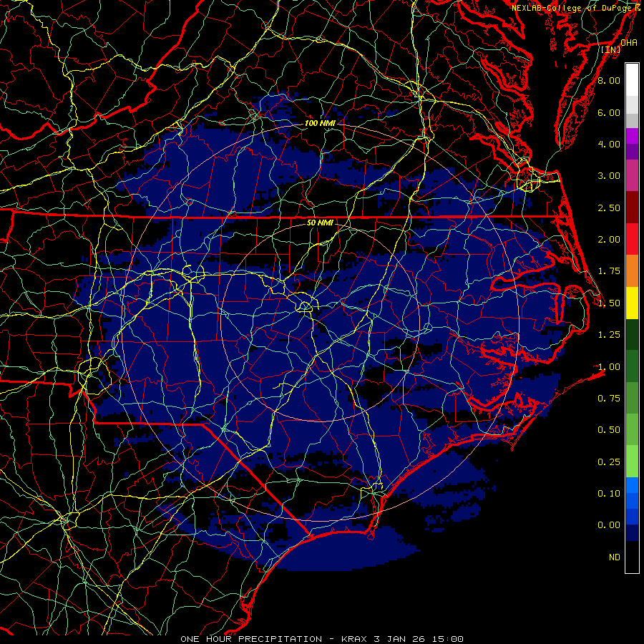
Task: Click the 6.00 legend value
Action: tap(609, 112)
